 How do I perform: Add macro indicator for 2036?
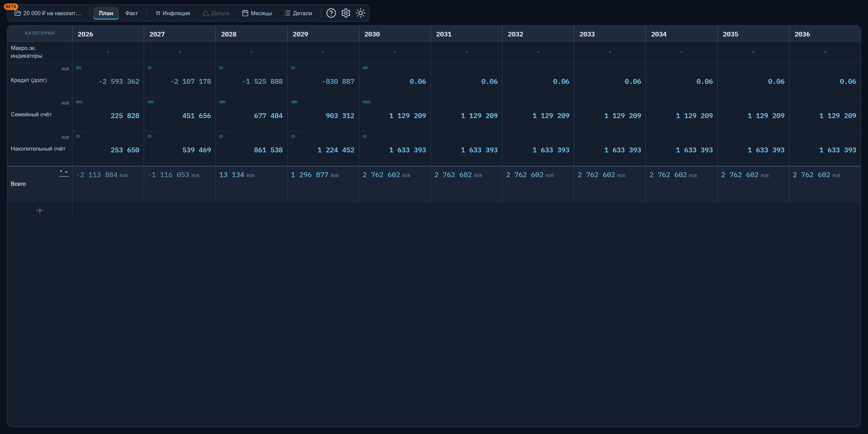pos(825,52)
